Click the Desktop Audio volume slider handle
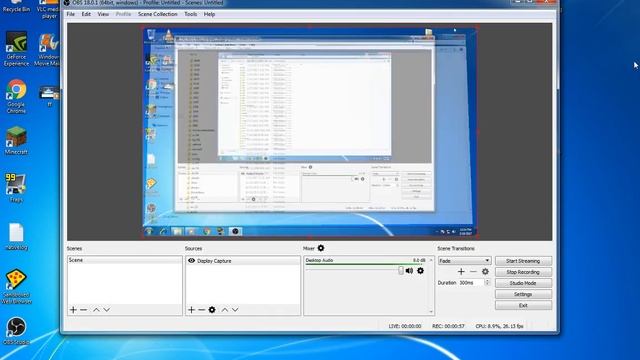This screenshot has height=360, width=640. click(401, 271)
